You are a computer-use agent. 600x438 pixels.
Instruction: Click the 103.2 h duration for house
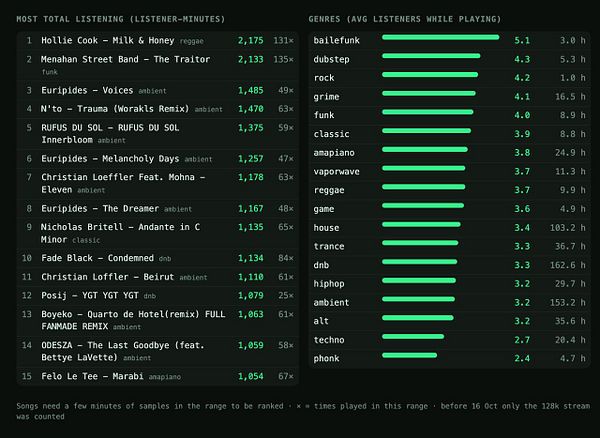coord(568,228)
